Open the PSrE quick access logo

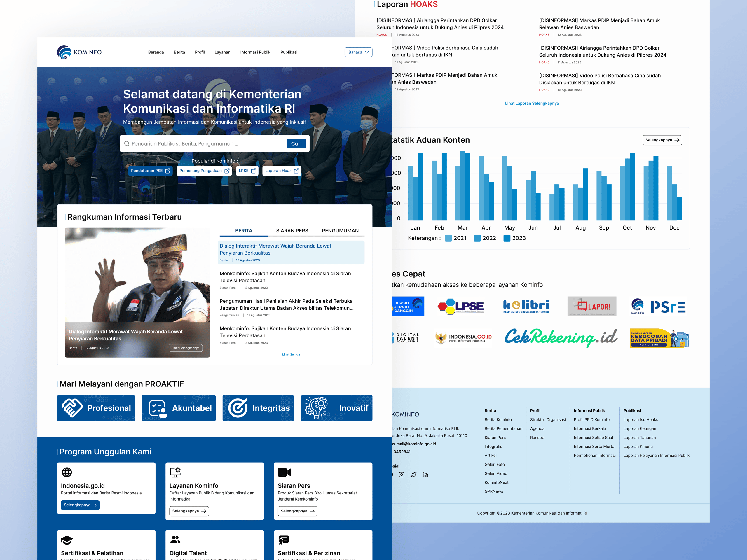[x=659, y=306]
